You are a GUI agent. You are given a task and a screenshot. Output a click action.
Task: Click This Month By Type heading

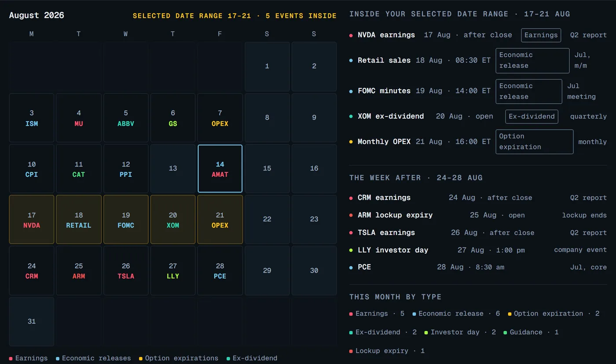396,297
